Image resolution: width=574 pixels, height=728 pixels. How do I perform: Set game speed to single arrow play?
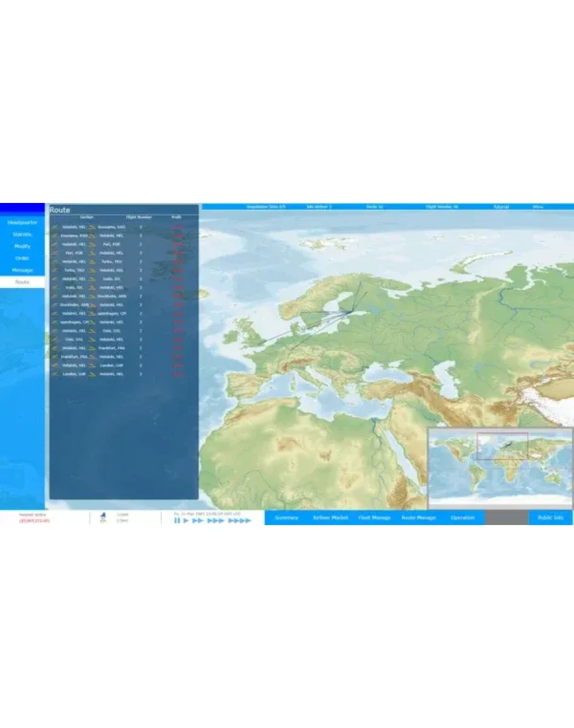pyautogui.click(x=186, y=521)
